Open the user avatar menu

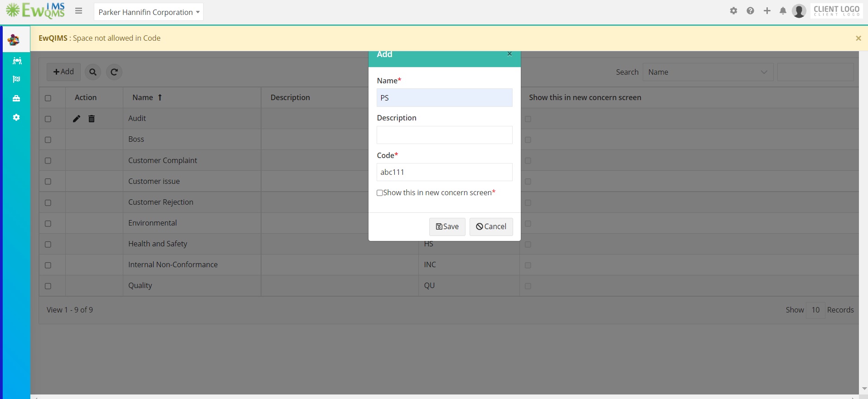pos(799,11)
